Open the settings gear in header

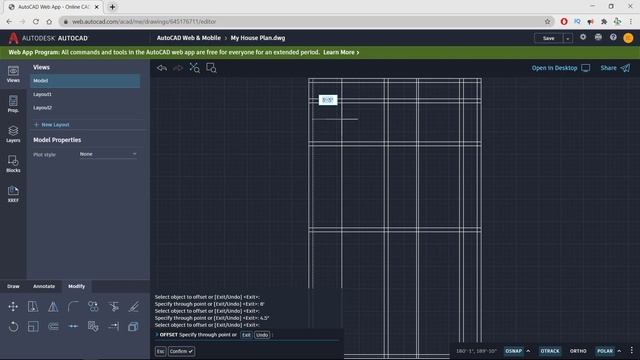click(583, 37)
